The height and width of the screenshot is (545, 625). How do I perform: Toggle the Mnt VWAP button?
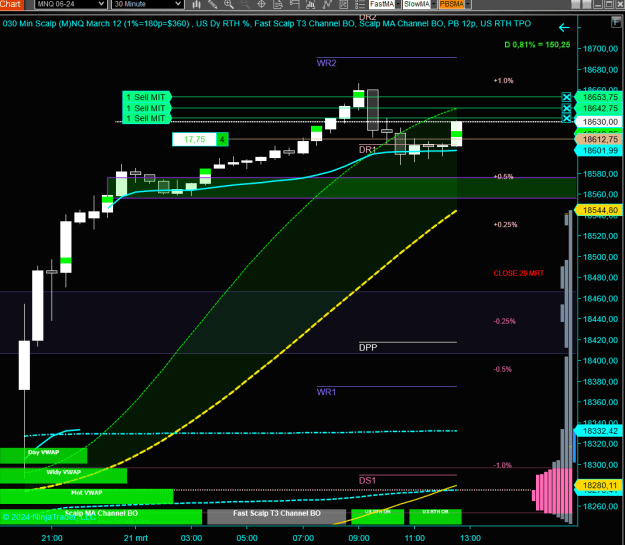86,496
